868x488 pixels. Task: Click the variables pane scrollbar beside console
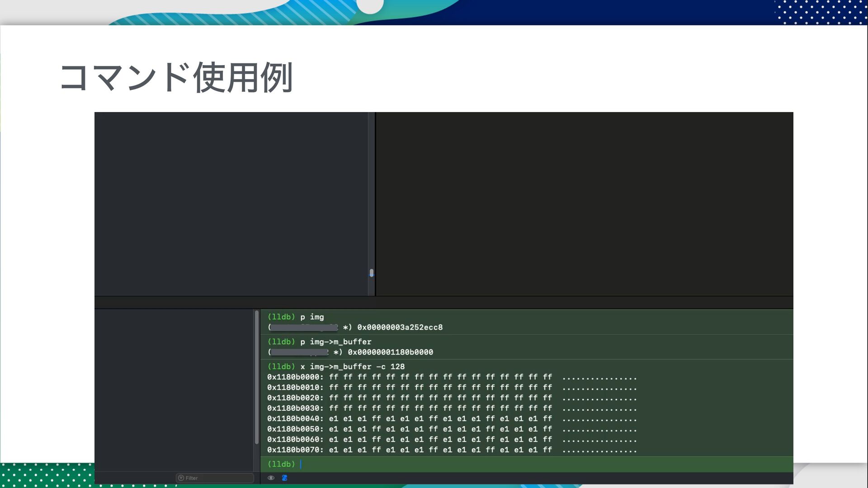257,377
